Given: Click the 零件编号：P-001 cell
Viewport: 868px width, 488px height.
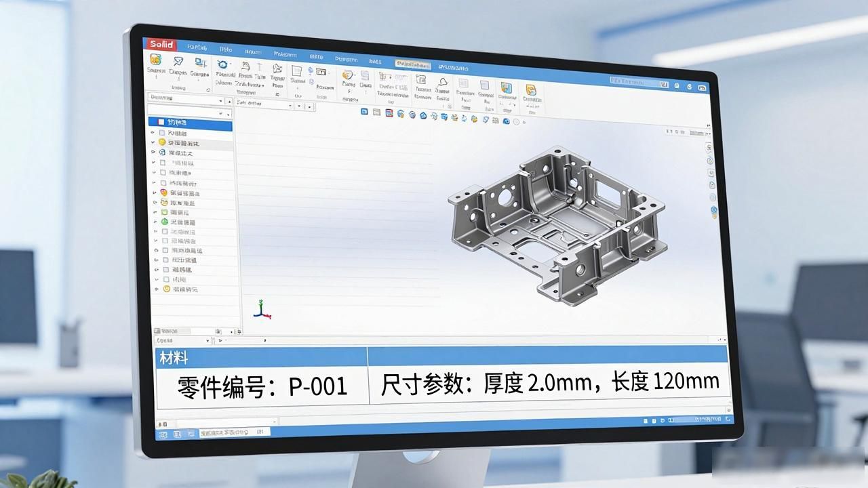Looking at the screenshot, I should click(262, 387).
